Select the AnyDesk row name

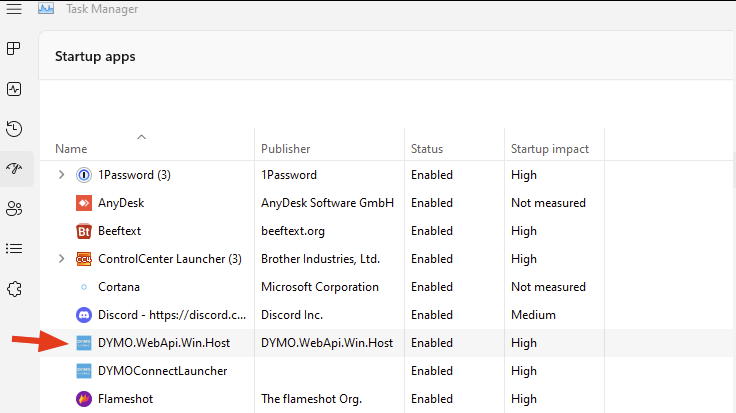121,203
